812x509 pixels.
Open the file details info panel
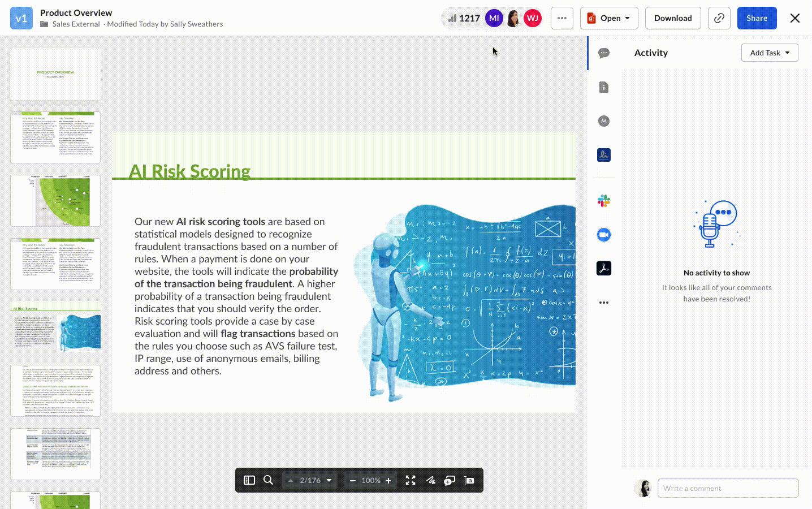(604, 87)
